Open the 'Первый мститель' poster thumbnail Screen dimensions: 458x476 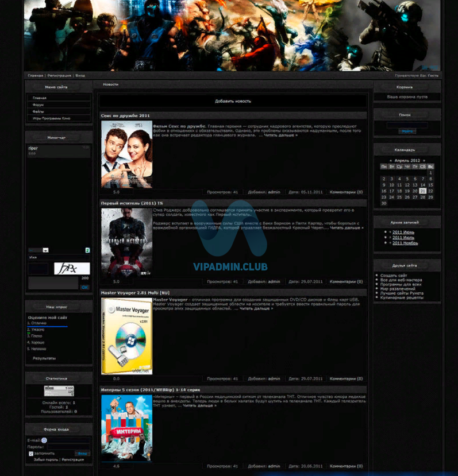(x=127, y=242)
